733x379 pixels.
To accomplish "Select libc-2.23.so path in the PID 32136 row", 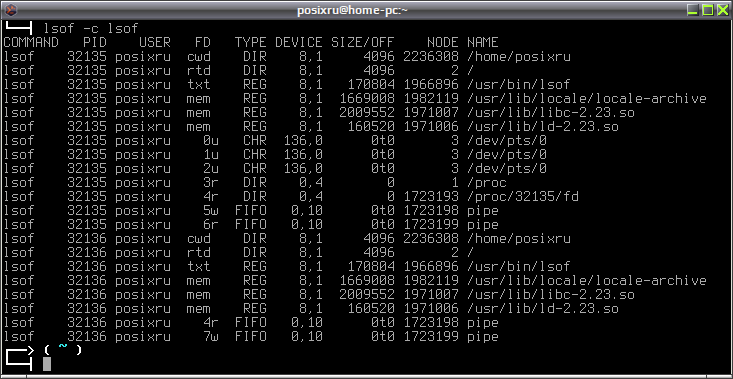I will coord(551,295).
